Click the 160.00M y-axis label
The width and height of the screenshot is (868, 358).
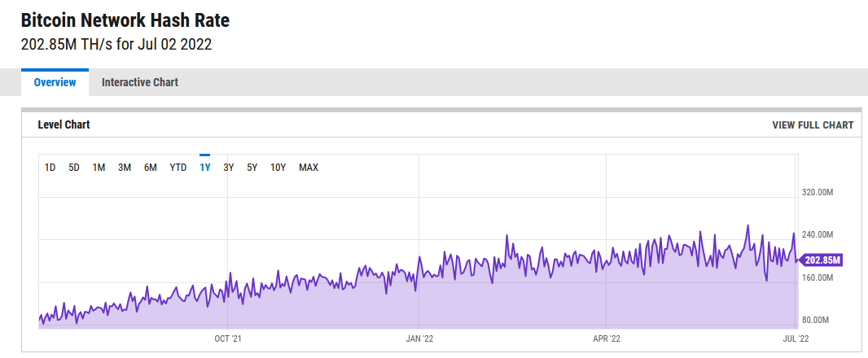(x=818, y=277)
